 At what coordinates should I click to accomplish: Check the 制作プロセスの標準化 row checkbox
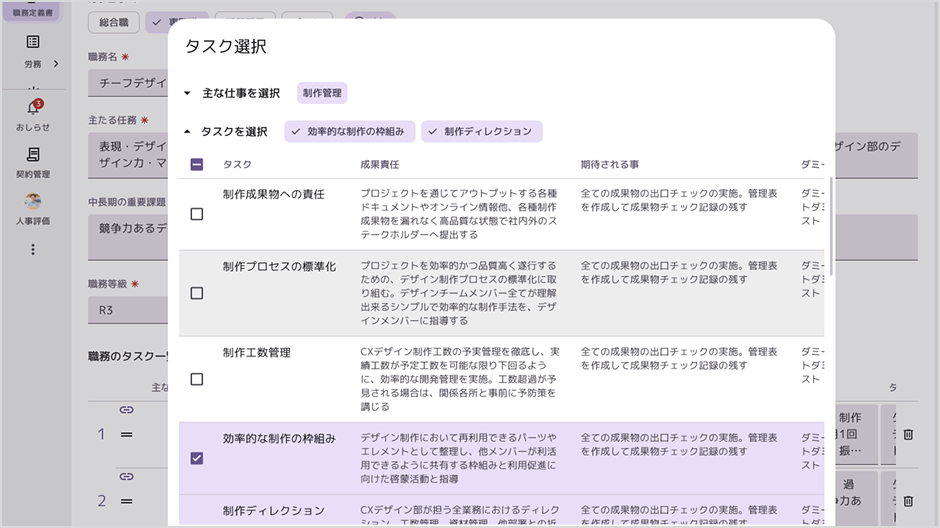click(x=197, y=293)
